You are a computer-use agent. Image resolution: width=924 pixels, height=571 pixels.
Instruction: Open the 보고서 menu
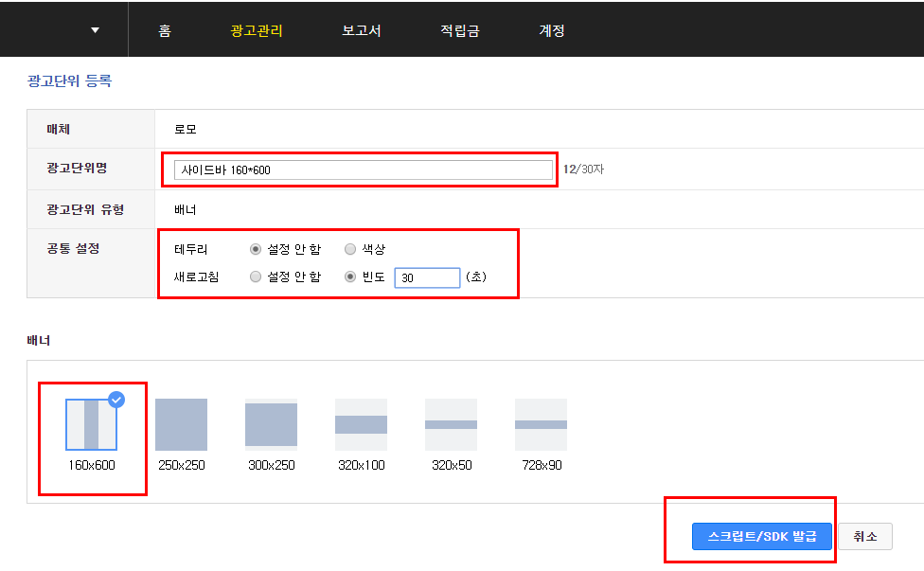click(x=362, y=30)
